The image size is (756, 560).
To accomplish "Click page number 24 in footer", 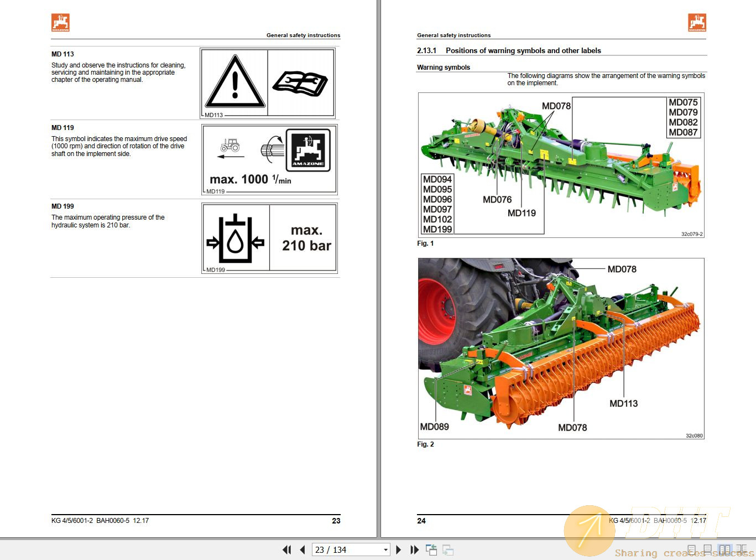I will click(x=421, y=521).
